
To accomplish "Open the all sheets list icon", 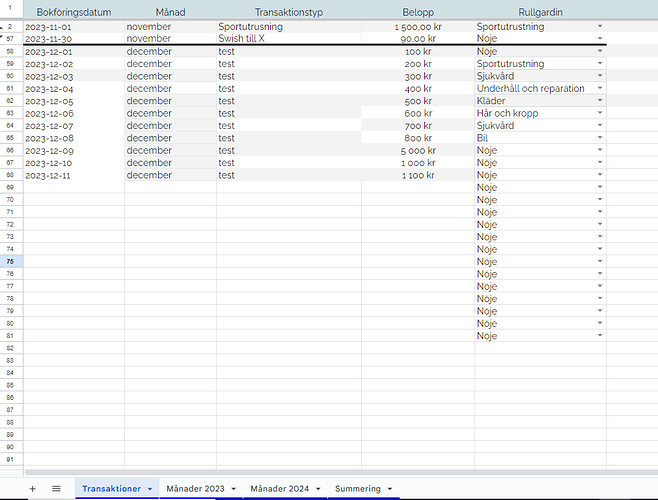I will coord(56,489).
